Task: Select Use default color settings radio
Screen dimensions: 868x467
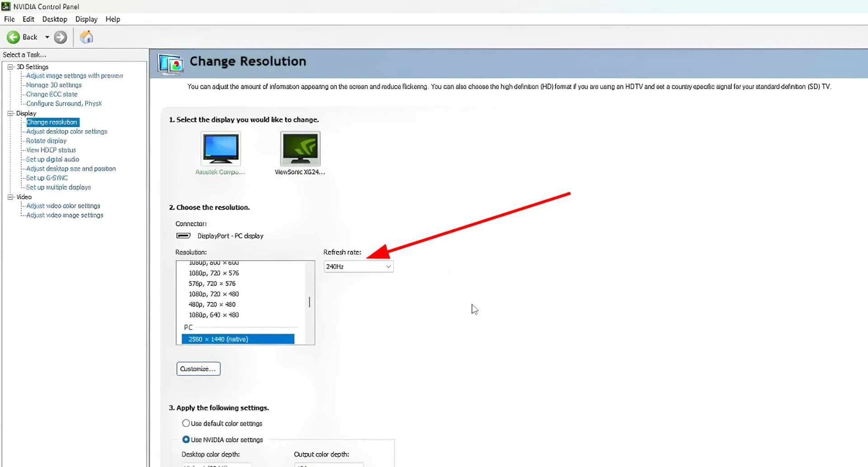Action: [186, 423]
